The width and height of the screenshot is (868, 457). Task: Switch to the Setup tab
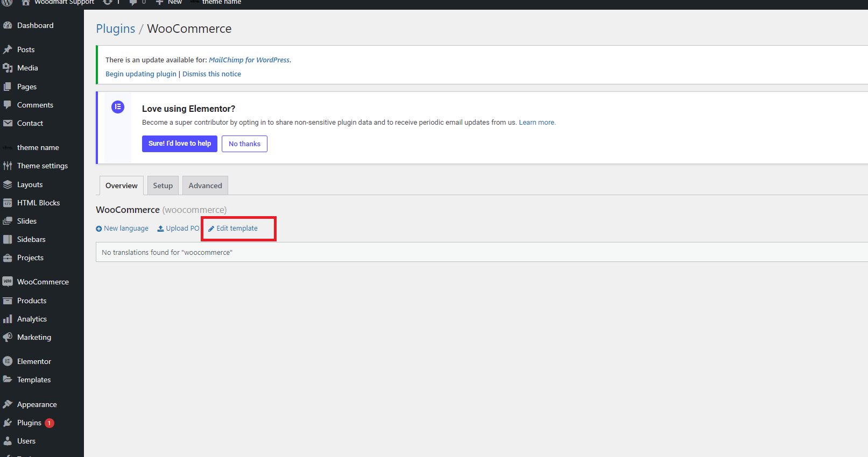tap(163, 185)
